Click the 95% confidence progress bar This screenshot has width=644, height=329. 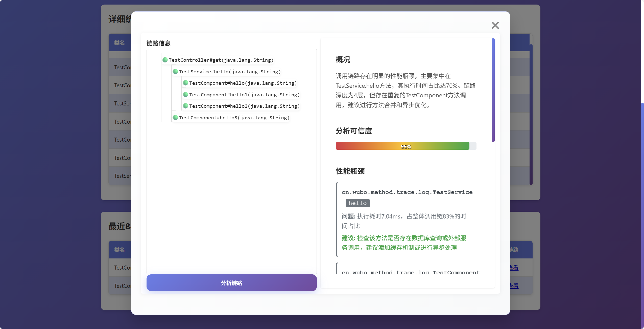click(406, 146)
